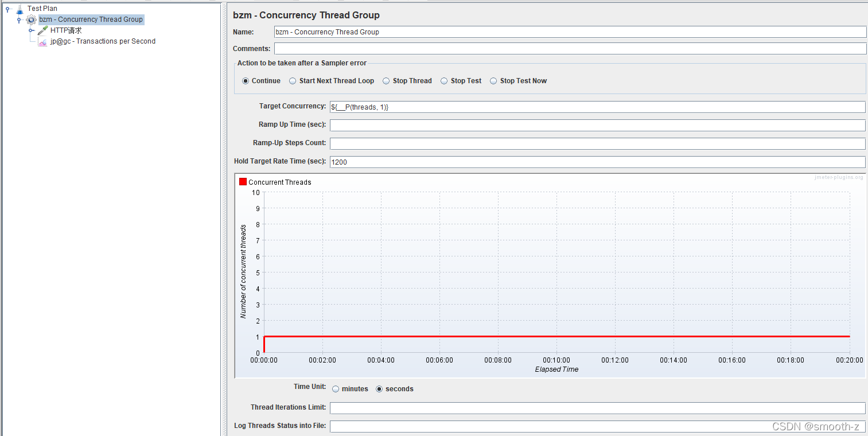Viewport: 868px width, 436px height.
Task: Click the Transactions per Second graph icon
Action: 42,41
